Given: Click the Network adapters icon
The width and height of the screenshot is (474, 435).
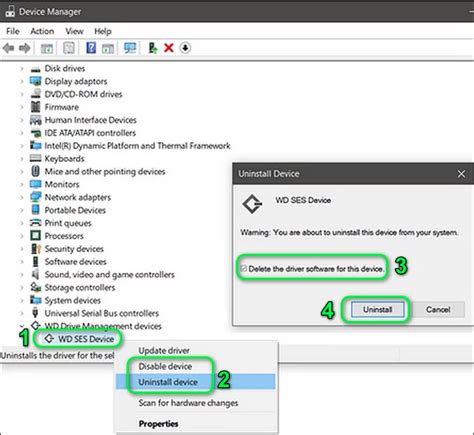Looking at the screenshot, I should click(x=35, y=197).
